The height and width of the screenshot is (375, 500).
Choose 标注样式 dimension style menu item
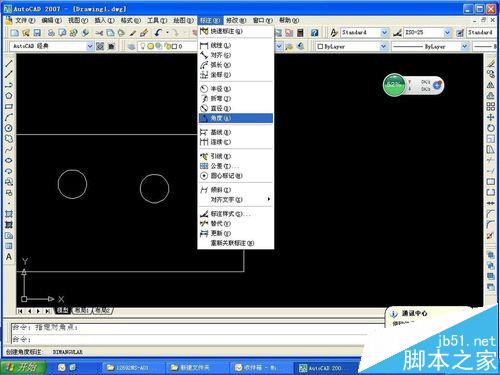(236, 214)
